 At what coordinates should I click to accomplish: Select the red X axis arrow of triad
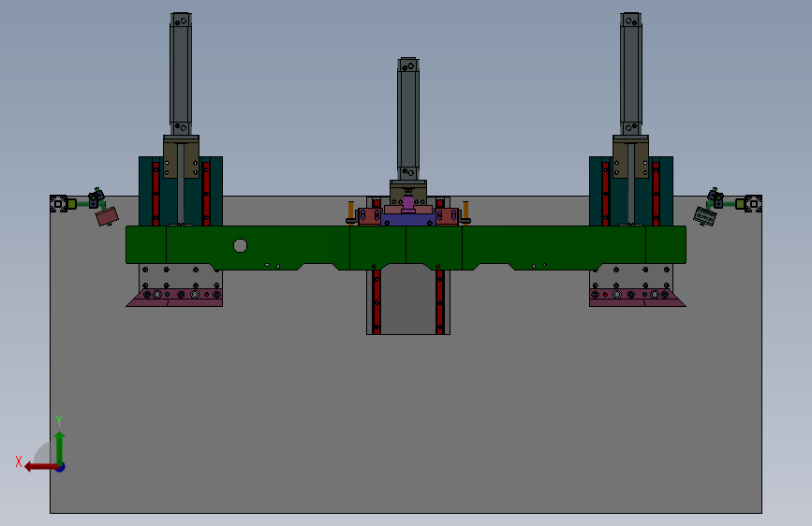40,467
